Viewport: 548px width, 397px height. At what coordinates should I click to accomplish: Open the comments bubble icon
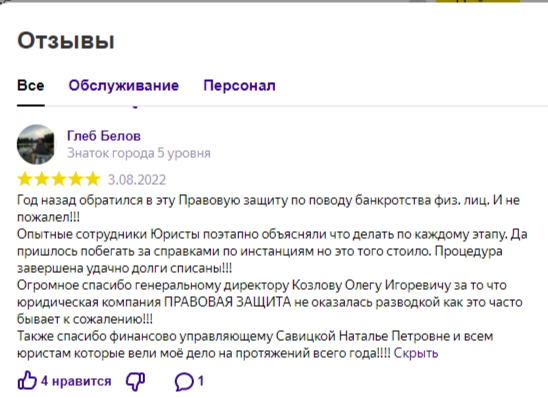[184, 381]
